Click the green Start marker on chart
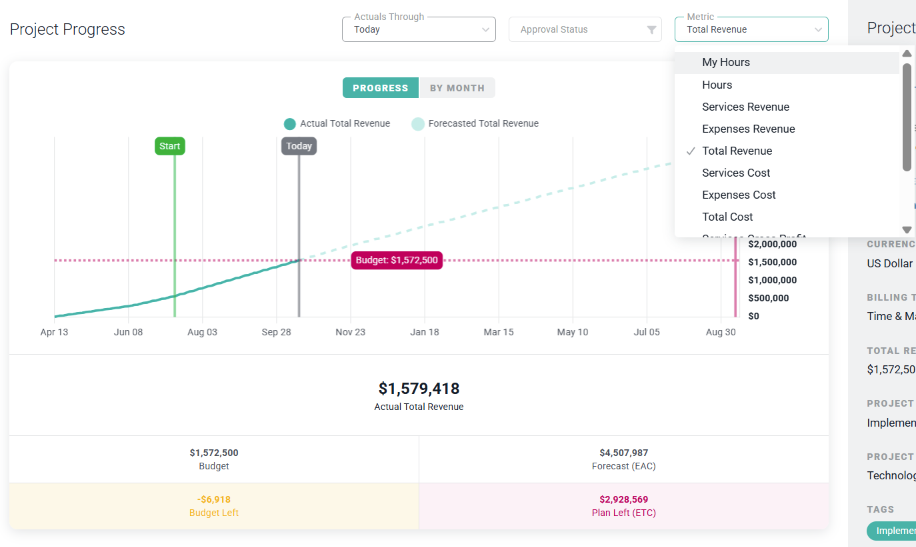Screen dimensions: 916x547 (170, 146)
